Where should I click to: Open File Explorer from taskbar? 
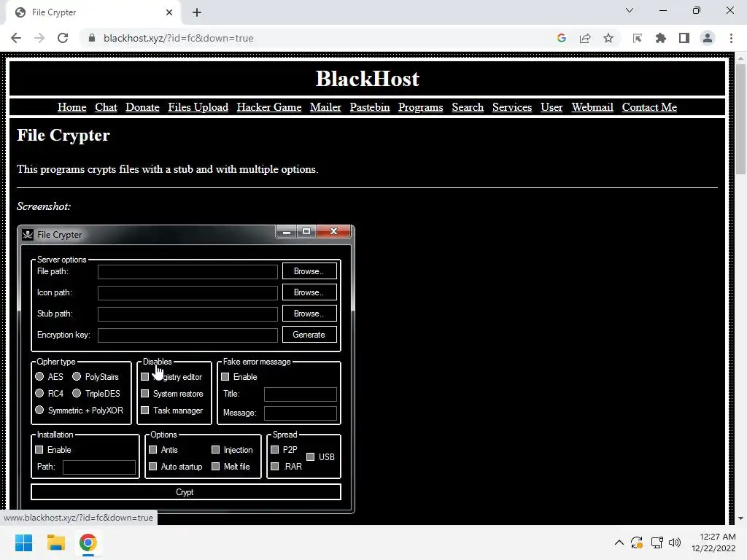[55, 542]
